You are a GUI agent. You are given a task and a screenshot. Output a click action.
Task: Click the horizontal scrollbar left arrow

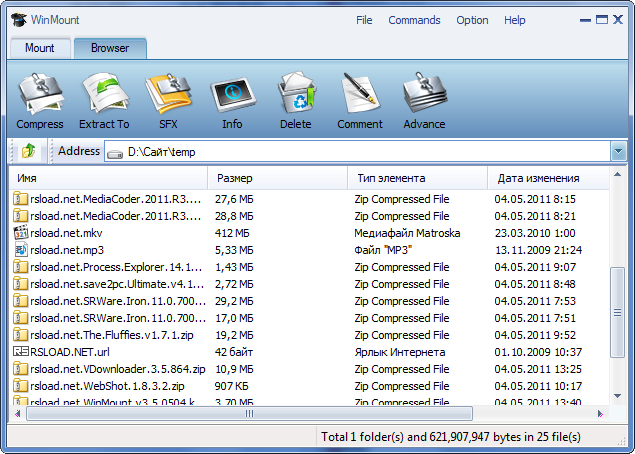pos(17,414)
